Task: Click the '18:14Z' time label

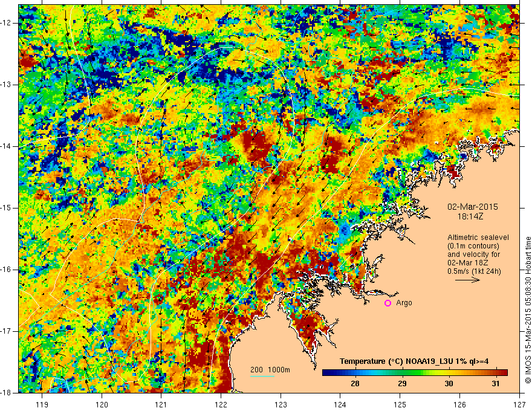Action: pos(470,216)
